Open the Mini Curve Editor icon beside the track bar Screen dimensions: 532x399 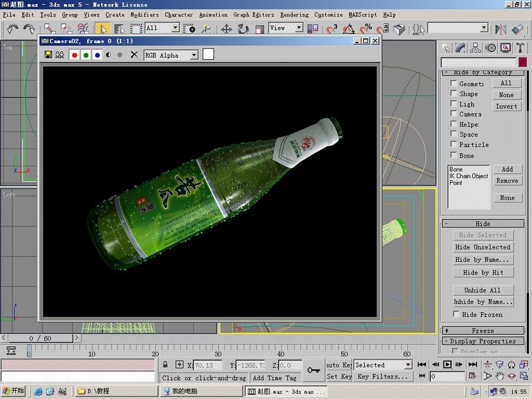[x=11, y=350]
